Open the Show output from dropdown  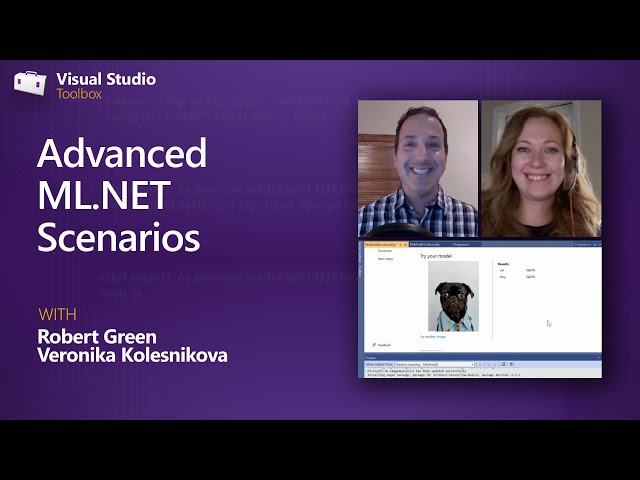click(x=434, y=364)
